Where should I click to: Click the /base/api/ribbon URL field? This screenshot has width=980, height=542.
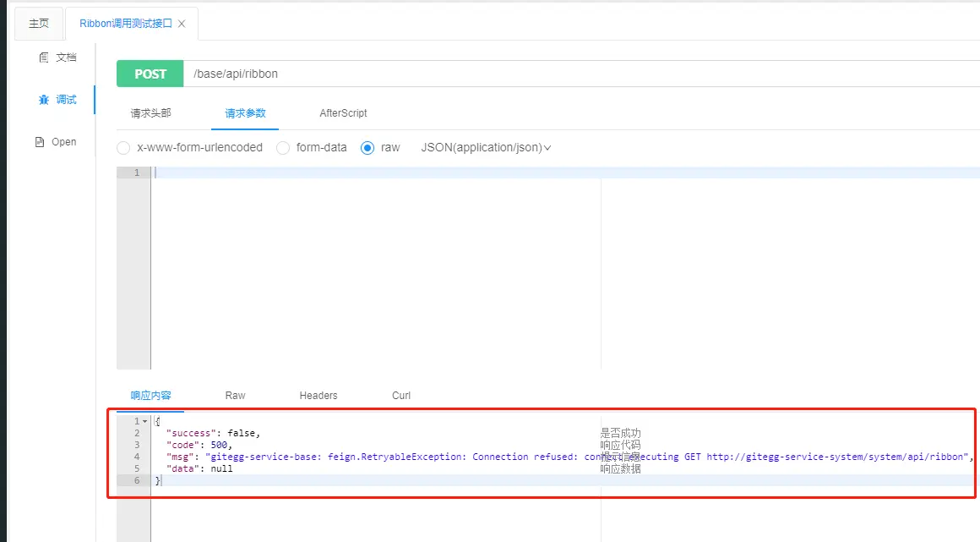[581, 74]
